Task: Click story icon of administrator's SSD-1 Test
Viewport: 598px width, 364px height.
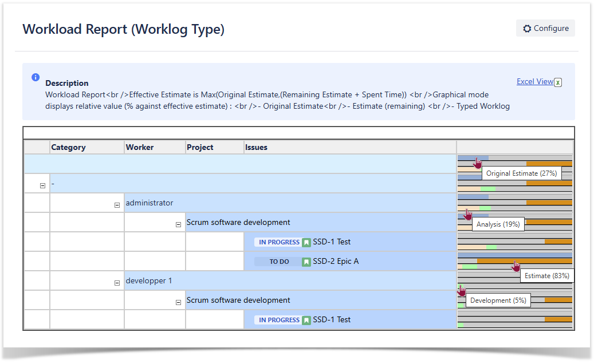Action: [306, 242]
